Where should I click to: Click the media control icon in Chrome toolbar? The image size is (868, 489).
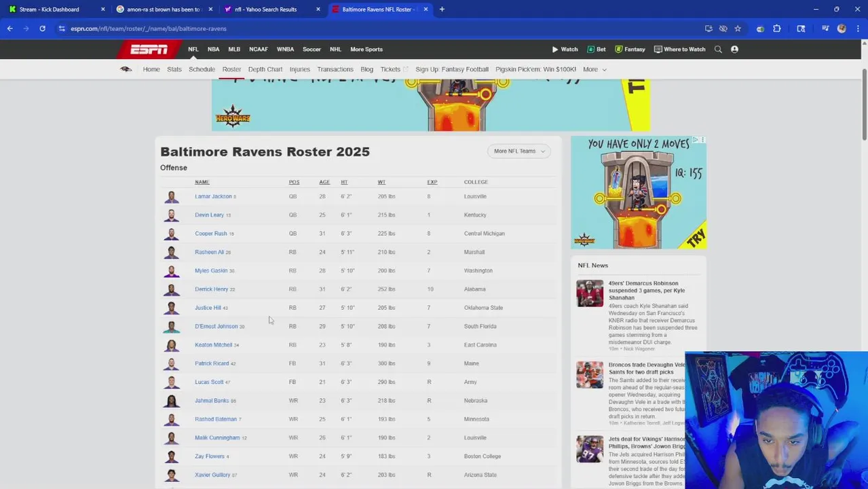[825, 29]
